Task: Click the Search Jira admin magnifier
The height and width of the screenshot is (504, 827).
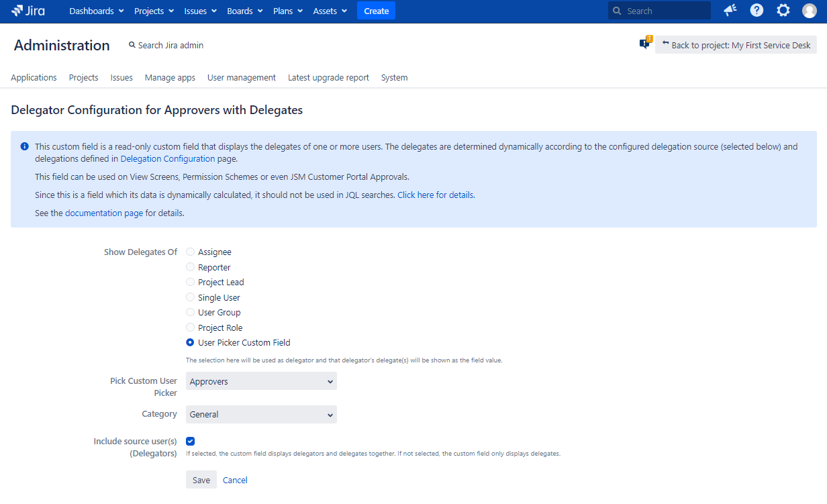Action: [x=132, y=45]
